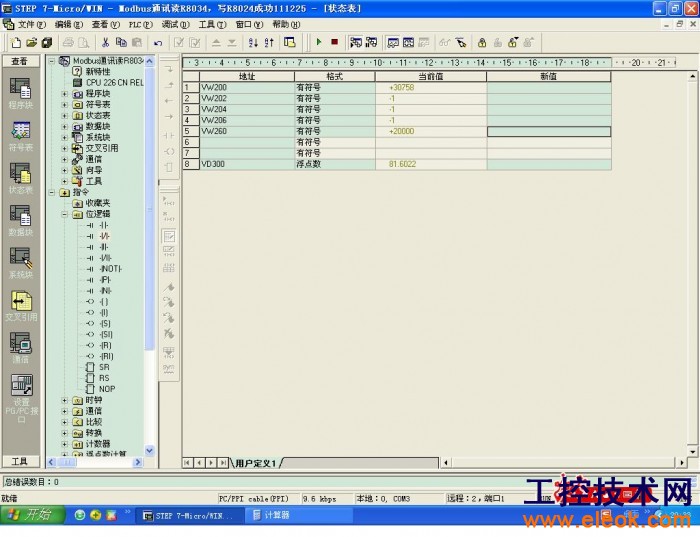Click the New Project toolbar icon
The width and height of the screenshot is (700, 537).
16,42
